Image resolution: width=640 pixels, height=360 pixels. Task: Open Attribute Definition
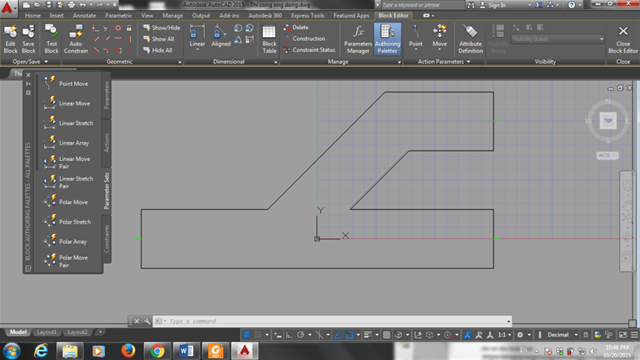470,39
